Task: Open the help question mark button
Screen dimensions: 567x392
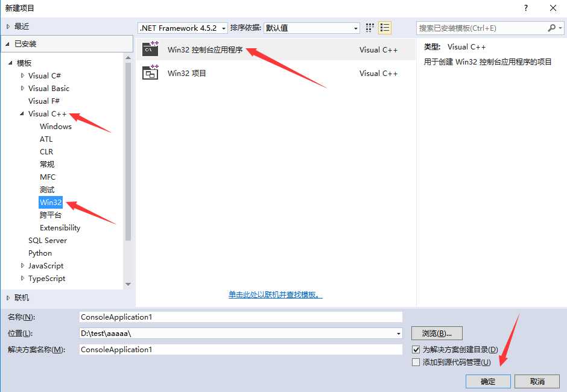Action: pos(526,8)
